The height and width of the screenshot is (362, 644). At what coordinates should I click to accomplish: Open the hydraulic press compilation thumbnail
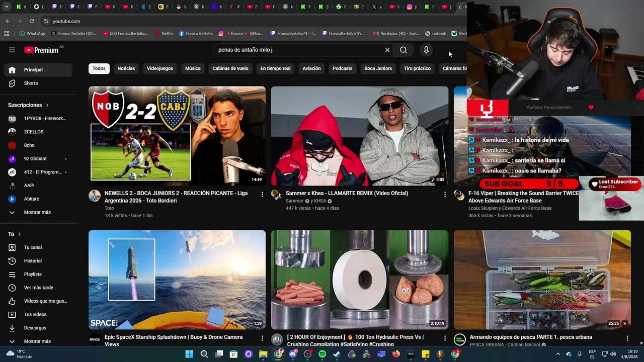pyautogui.click(x=360, y=280)
